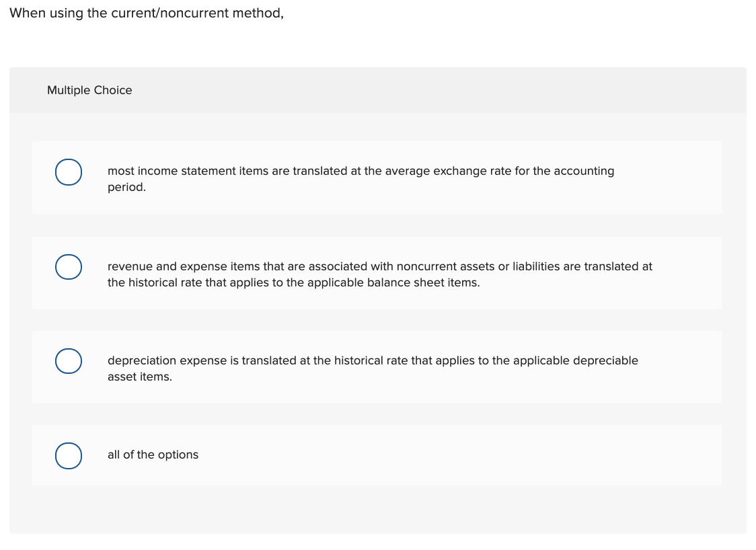Viewport: 756px width, 550px height.
Task: Click the gray quiz panel background
Action: click(378, 511)
